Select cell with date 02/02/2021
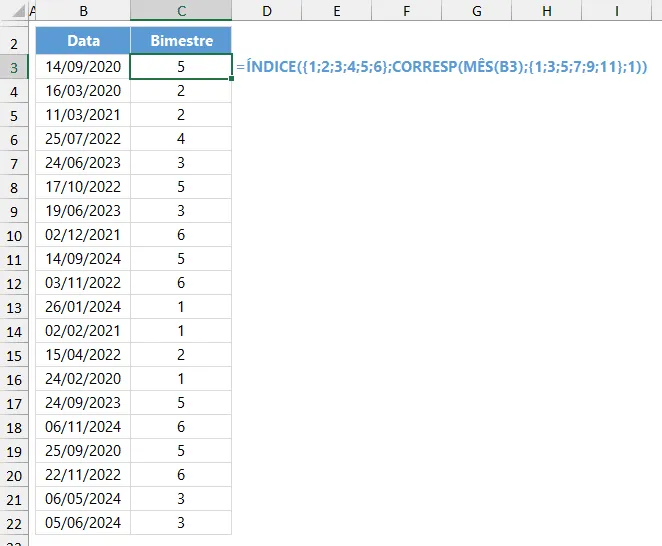The height and width of the screenshot is (546, 662). 83,331
